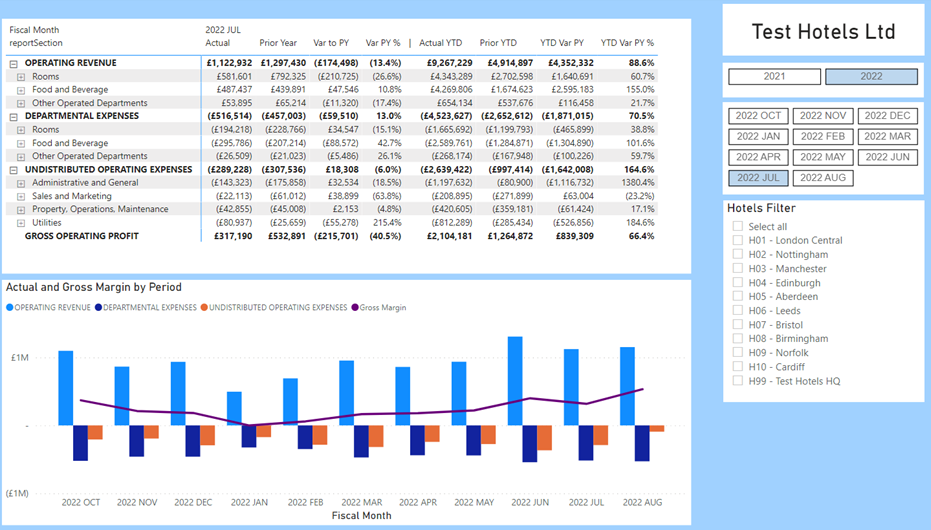Collapse UNDISTRIBUTED OPERATING EXPENSES row group
Image resolution: width=931 pixels, height=530 pixels.
[14, 170]
